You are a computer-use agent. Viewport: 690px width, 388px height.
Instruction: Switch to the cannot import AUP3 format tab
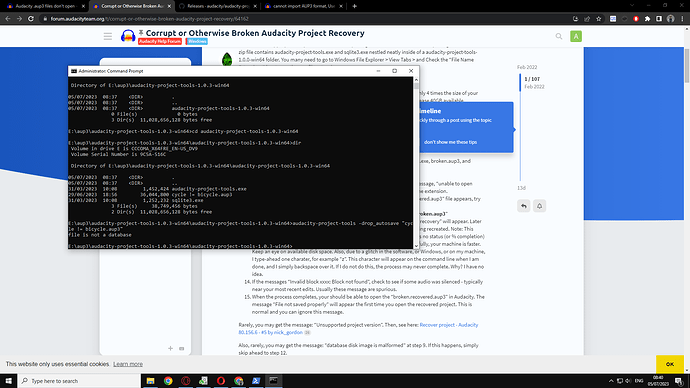304,6
